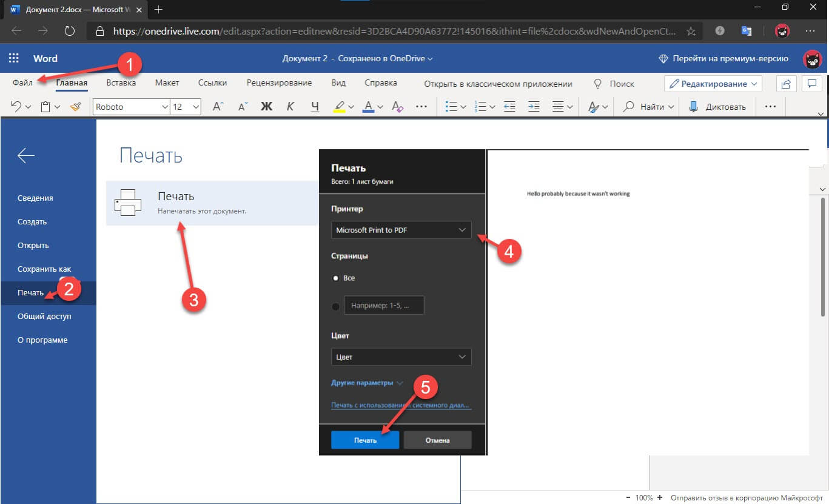Decrease font size with the smaller A icon
829x504 pixels.
243,107
